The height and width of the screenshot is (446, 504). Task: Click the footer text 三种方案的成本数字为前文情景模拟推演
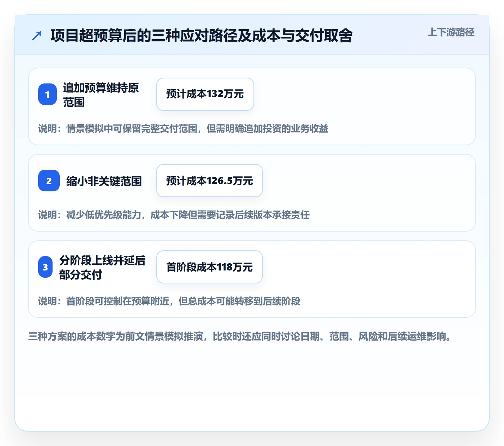240,336
